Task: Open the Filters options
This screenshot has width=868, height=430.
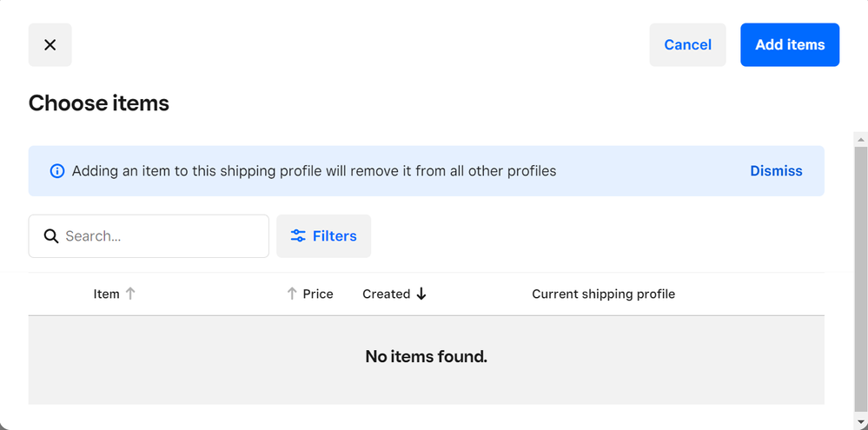Action: [x=323, y=236]
